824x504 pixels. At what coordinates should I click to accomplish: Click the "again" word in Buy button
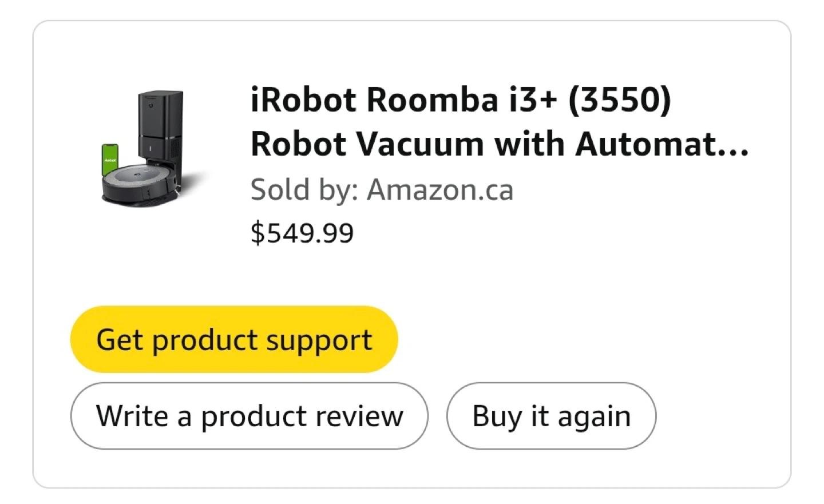point(594,417)
